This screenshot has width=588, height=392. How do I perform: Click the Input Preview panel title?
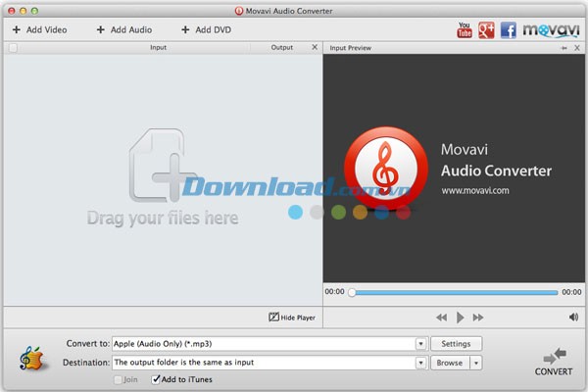(350, 48)
